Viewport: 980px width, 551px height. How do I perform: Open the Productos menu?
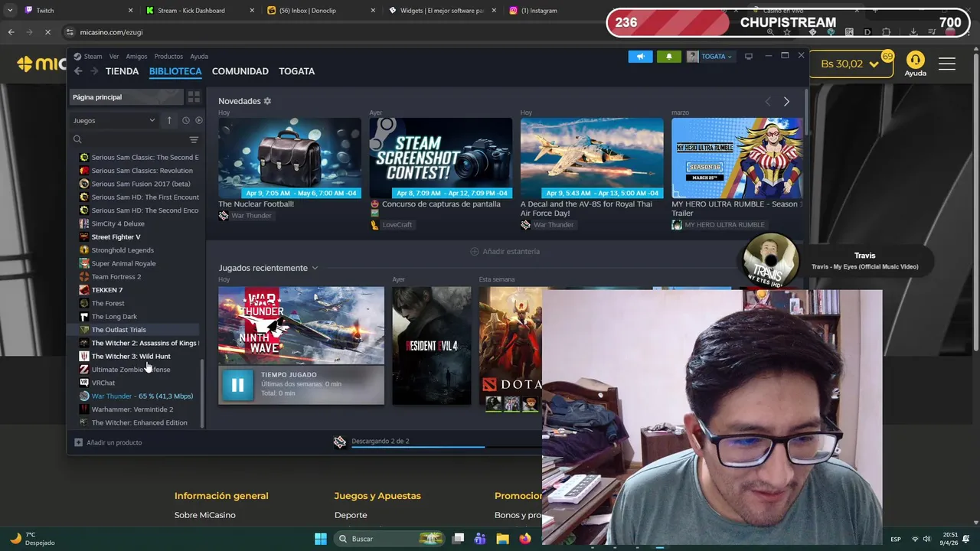[x=168, y=57]
